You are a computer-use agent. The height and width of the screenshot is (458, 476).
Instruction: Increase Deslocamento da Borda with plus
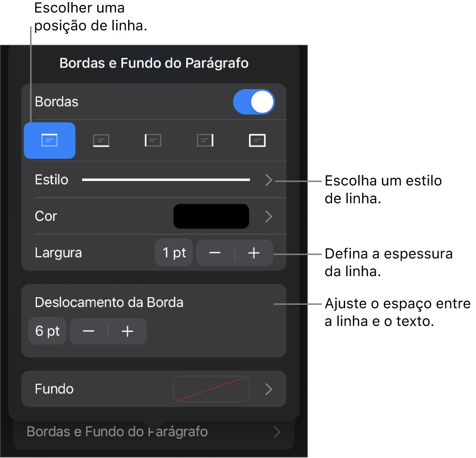click(x=128, y=331)
